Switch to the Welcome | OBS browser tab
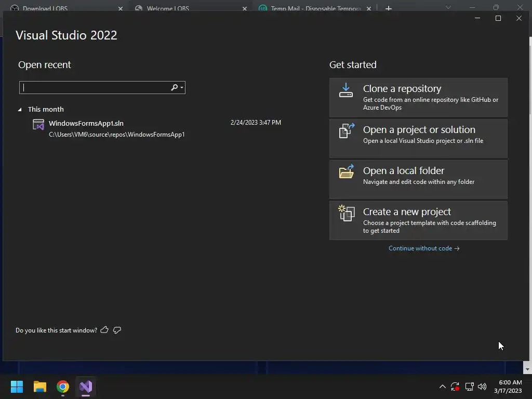 [190, 7]
